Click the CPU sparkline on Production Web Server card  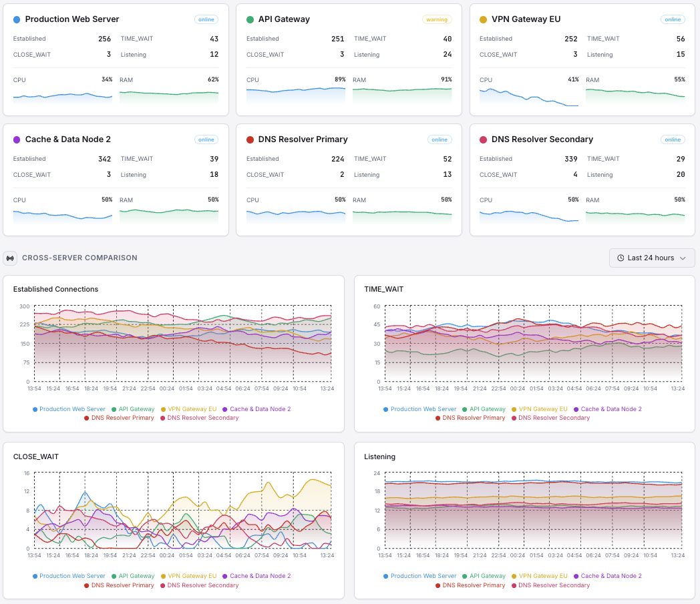[62, 98]
